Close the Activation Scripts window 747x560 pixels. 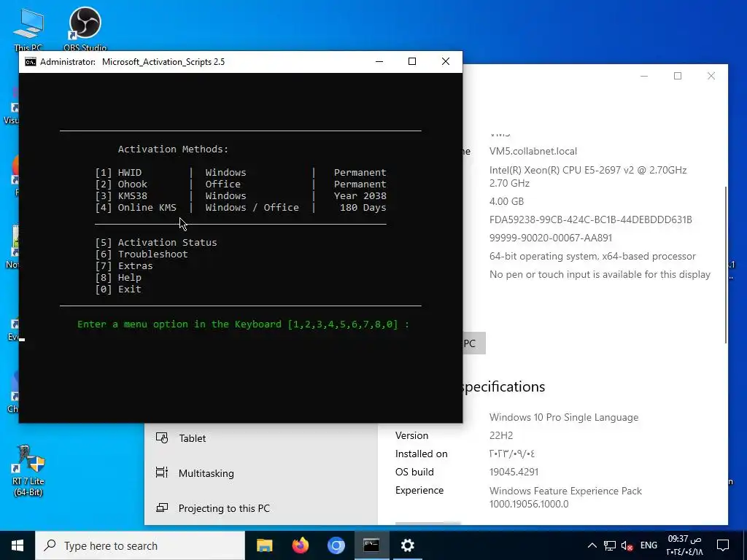pyautogui.click(x=446, y=61)
